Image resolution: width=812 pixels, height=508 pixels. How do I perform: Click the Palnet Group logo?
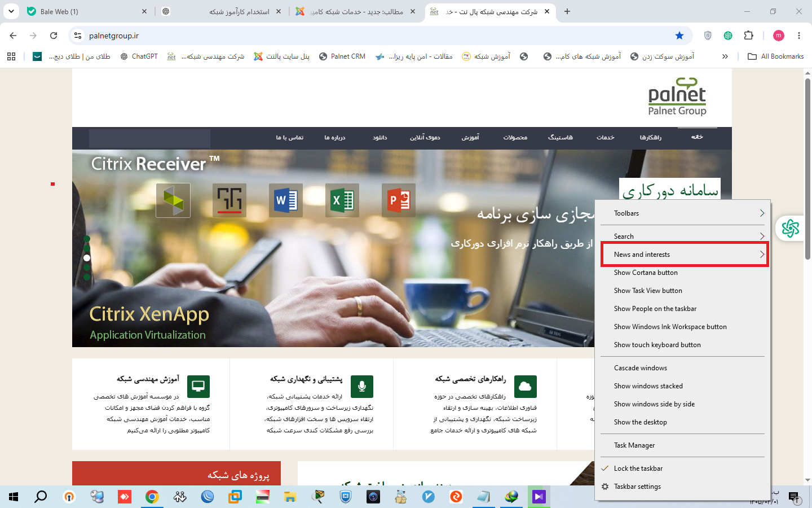(677, 97)
